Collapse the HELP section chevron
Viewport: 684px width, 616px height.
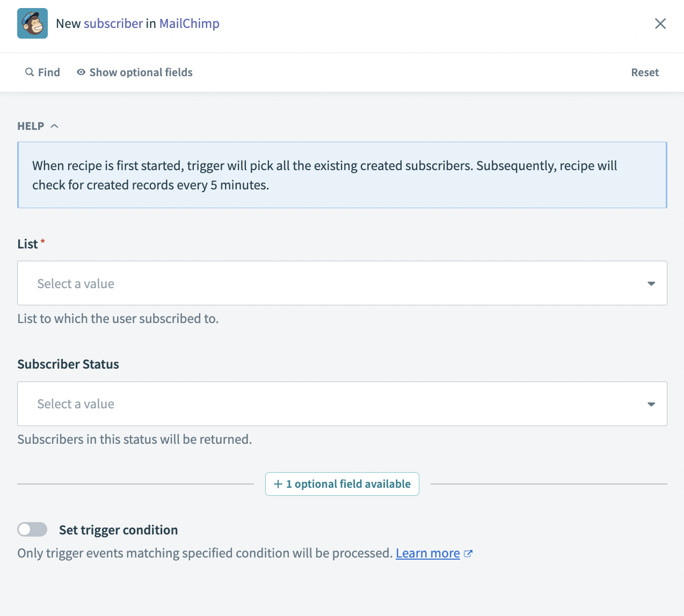[54, 126]
